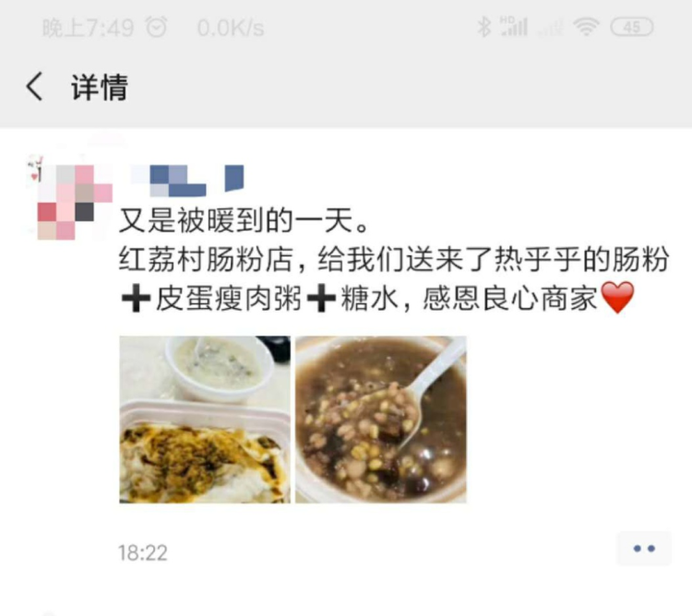This screenshot has height=616, width=692.
Task: Tap the 18:22 post timestamp
Action: point(143,553)
